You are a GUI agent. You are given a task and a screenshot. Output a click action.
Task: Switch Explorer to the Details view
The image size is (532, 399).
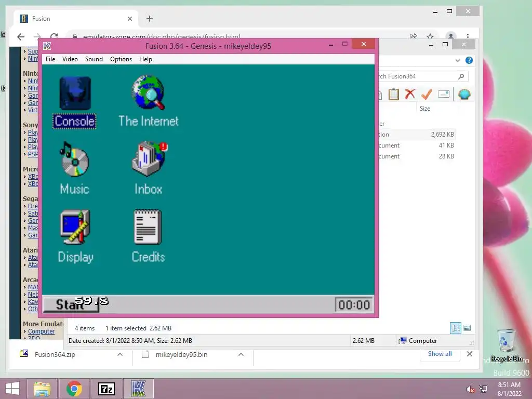455,328
